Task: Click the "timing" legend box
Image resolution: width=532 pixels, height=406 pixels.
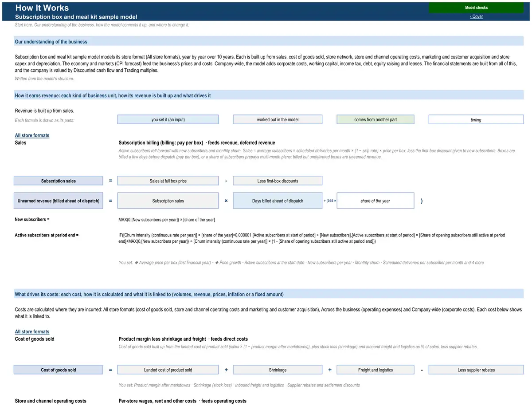Action: click(476, 119)
